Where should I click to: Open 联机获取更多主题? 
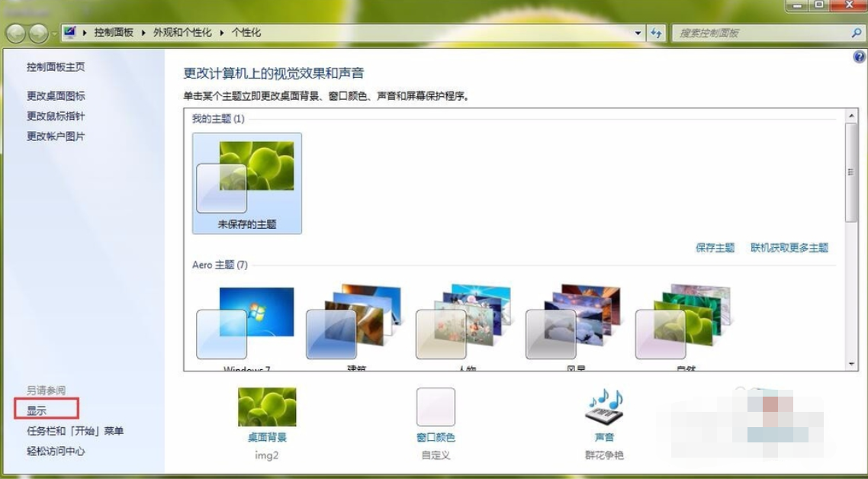pyautogui.click(x=788, y=248)
